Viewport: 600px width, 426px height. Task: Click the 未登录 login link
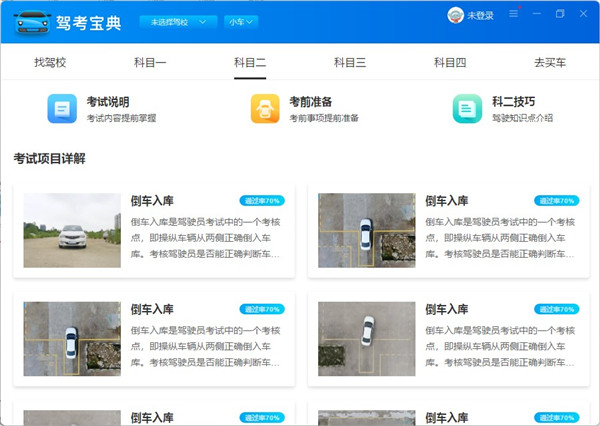480,16
